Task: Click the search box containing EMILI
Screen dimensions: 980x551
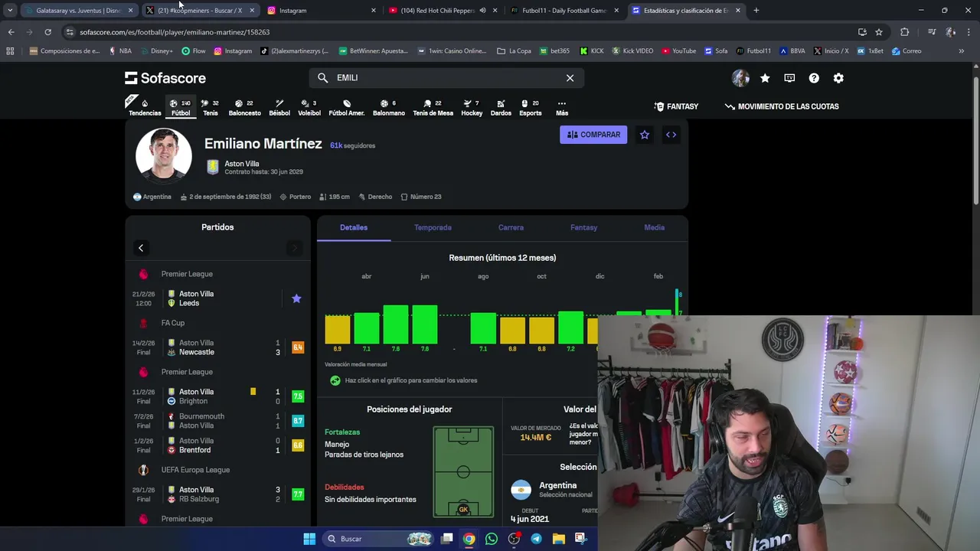Action: [x=446, y=78]
